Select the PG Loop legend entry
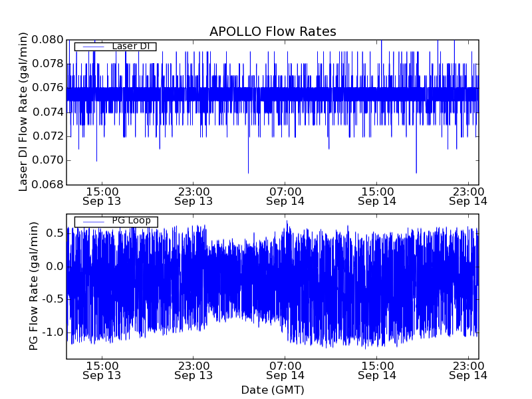532x399 pixels. coord(131,221)
